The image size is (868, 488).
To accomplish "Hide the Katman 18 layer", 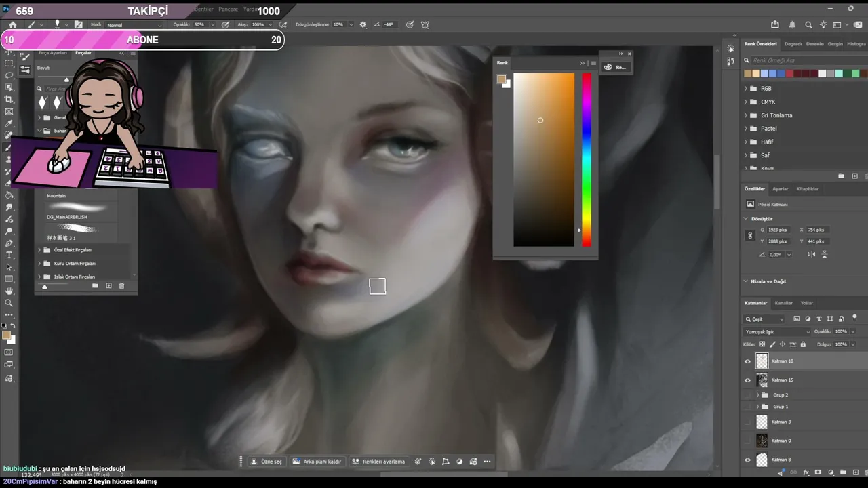I will coord(748,361).
